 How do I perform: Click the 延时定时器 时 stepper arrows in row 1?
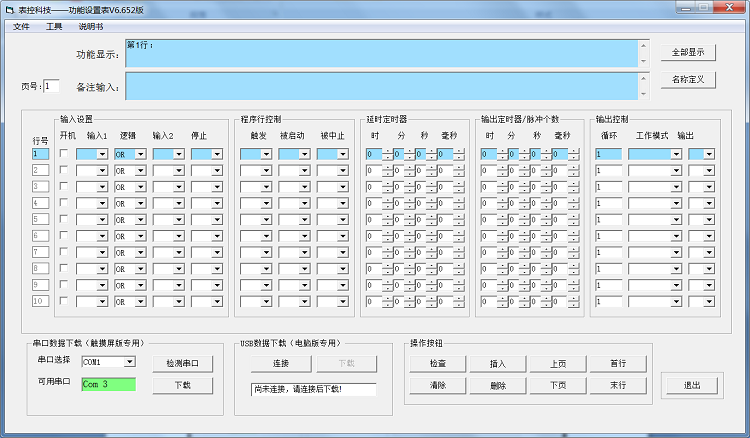[387, 154]
